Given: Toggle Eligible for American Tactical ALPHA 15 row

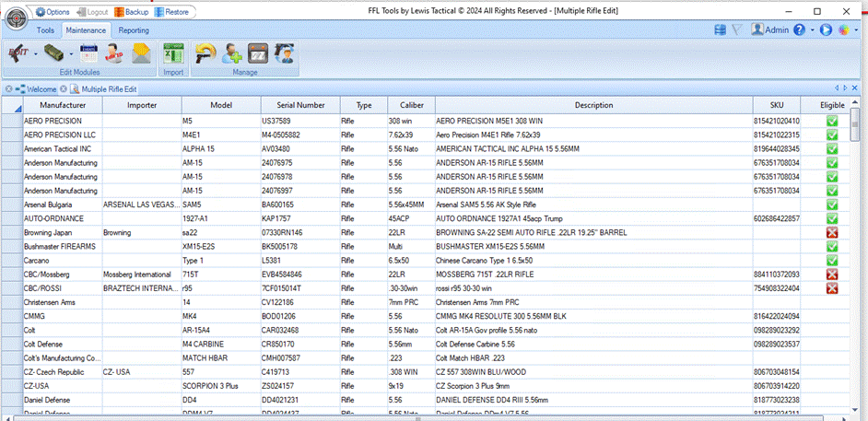Looking at the screenshot, I should (831, 149).
